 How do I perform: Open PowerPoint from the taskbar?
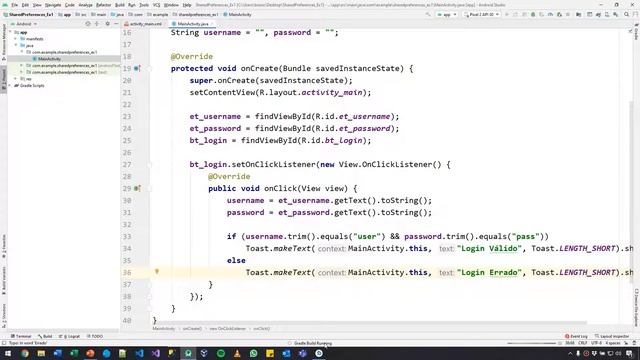(90, 353)
